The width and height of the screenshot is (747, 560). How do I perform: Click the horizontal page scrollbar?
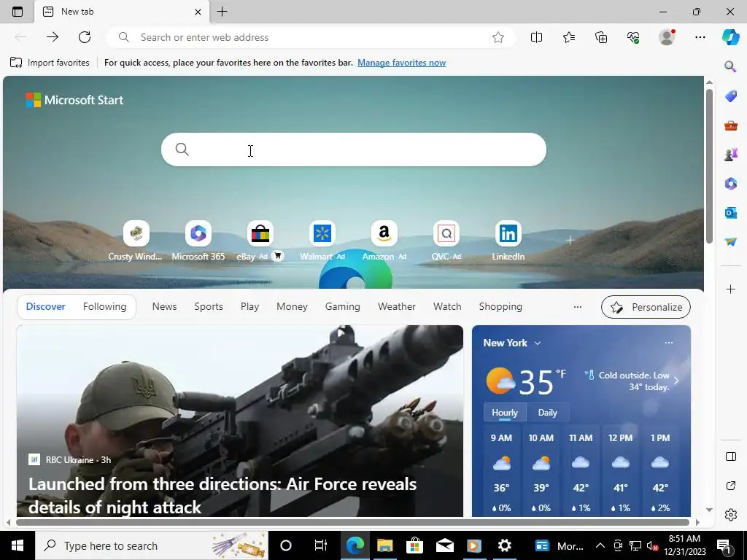pyautogui.click(x=352, y=522)
